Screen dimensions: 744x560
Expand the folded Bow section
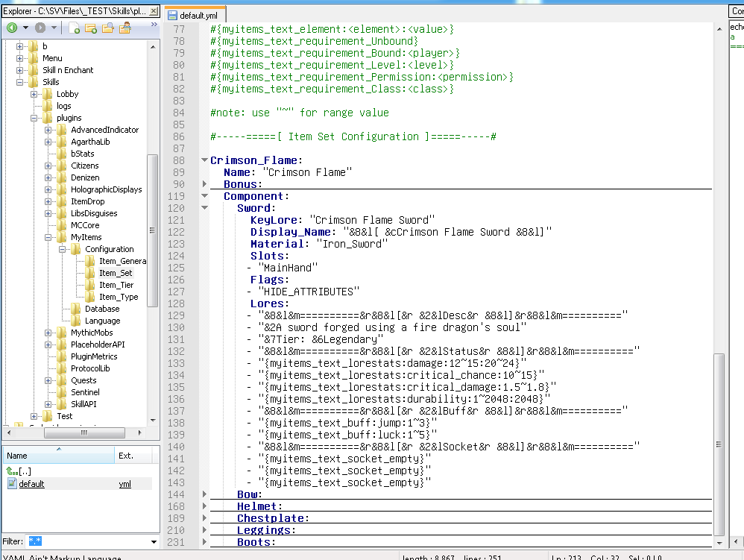coord(205,494)
